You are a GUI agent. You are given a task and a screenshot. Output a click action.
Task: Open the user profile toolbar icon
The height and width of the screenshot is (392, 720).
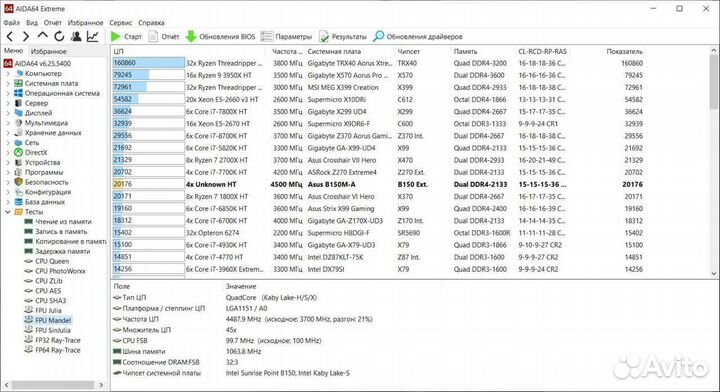(76, 36)
